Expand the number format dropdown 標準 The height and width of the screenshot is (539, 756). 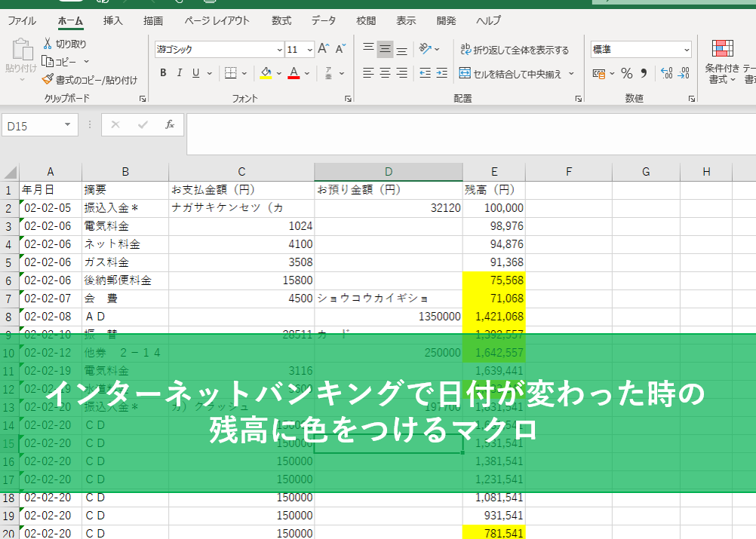[686, 50]
